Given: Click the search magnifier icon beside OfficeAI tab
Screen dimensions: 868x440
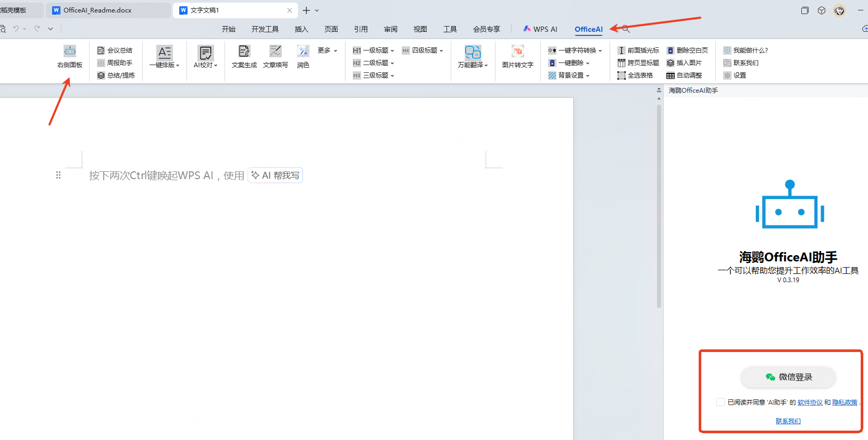Looking at the screenshot, I should [626, 29].
